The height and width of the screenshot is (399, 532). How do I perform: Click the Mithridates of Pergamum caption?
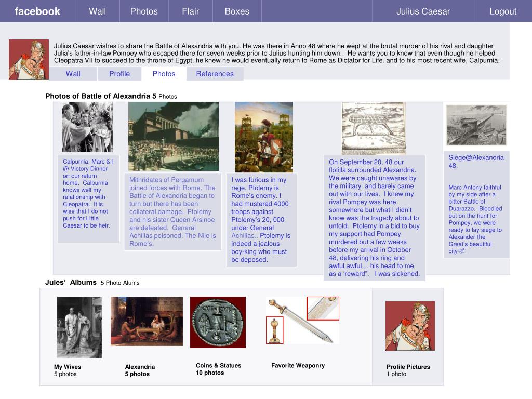[172, 212]
